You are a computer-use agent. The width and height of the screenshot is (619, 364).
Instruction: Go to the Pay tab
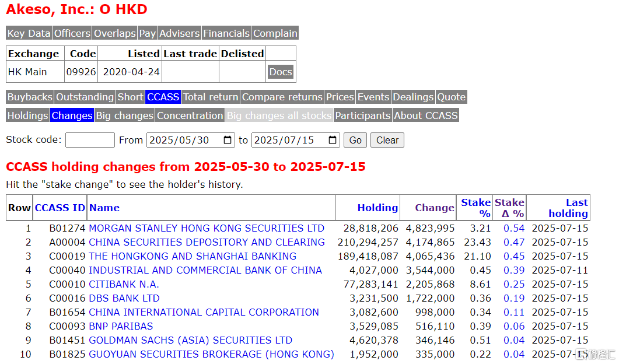click(147, 33)
